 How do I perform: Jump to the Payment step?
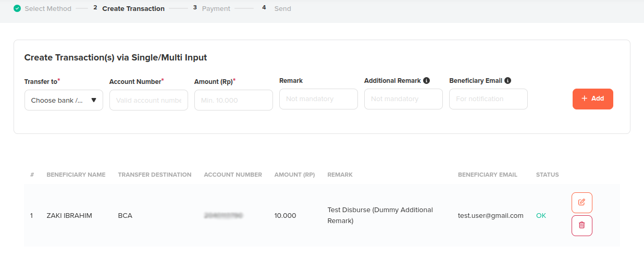tap(216, 9)
